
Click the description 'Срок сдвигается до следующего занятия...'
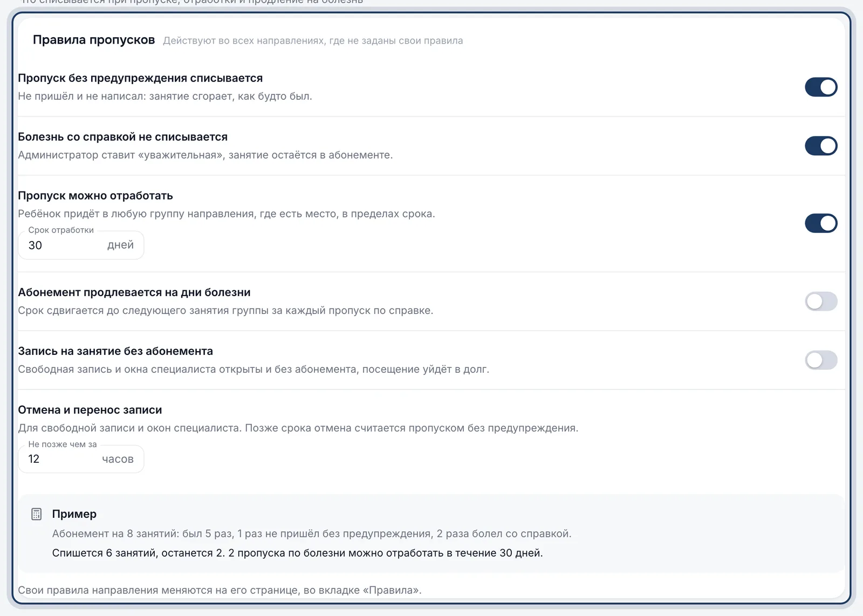click(x=225, y=311)
